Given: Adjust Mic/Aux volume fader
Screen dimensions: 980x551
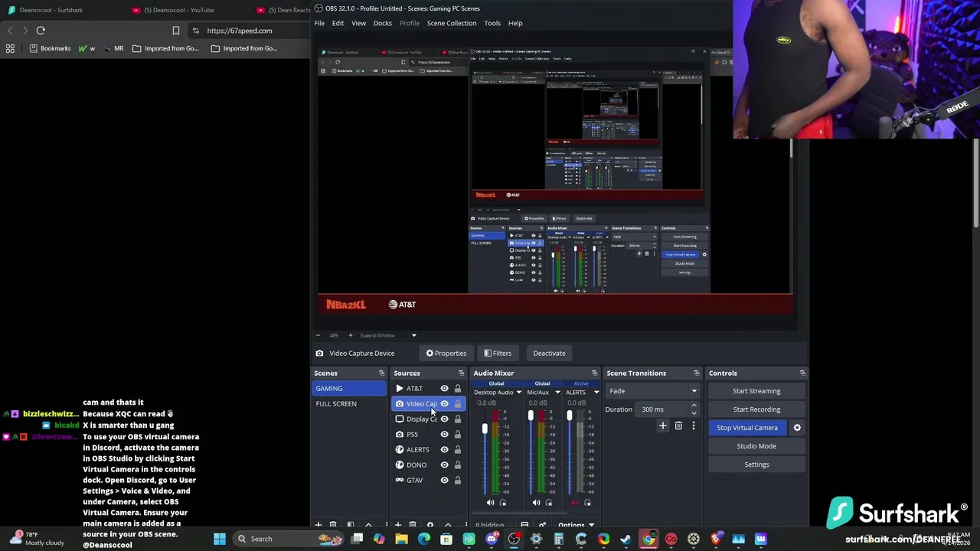Looking at the screenshot, I should [x=531, y=416].
